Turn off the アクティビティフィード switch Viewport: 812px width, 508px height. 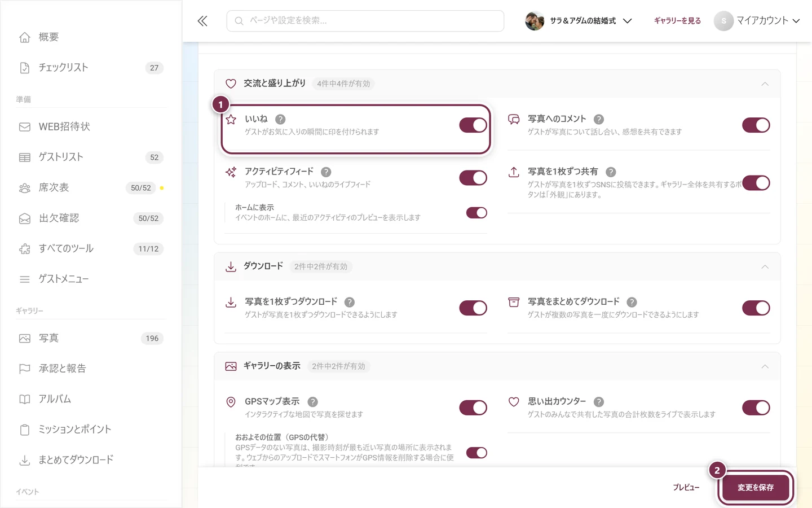(473, 178)
